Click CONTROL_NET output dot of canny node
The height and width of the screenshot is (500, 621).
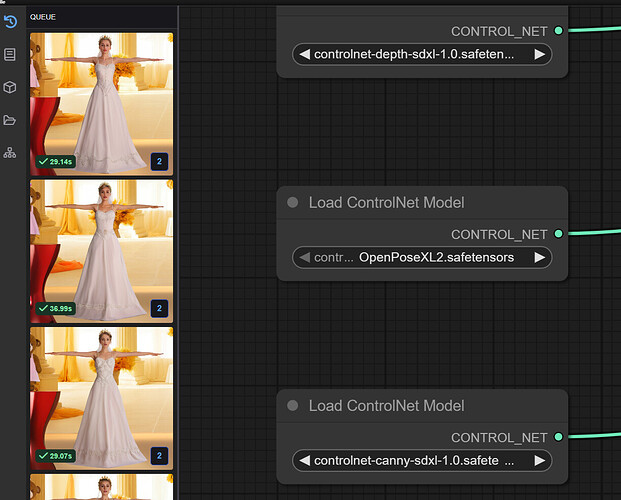pos(558,437)
